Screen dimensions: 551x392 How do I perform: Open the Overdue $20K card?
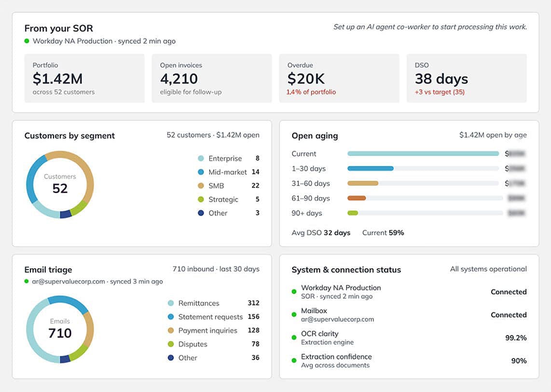339,78
